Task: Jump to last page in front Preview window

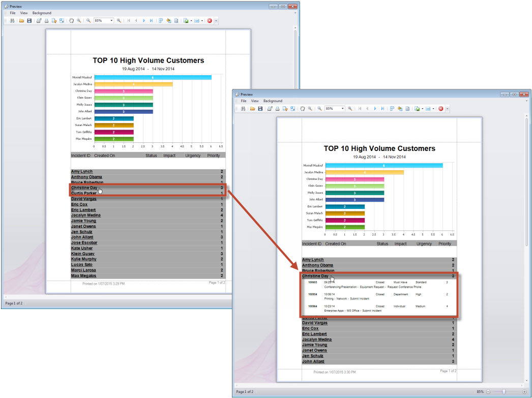Action: pyautogui.click(x=382, y=109)
